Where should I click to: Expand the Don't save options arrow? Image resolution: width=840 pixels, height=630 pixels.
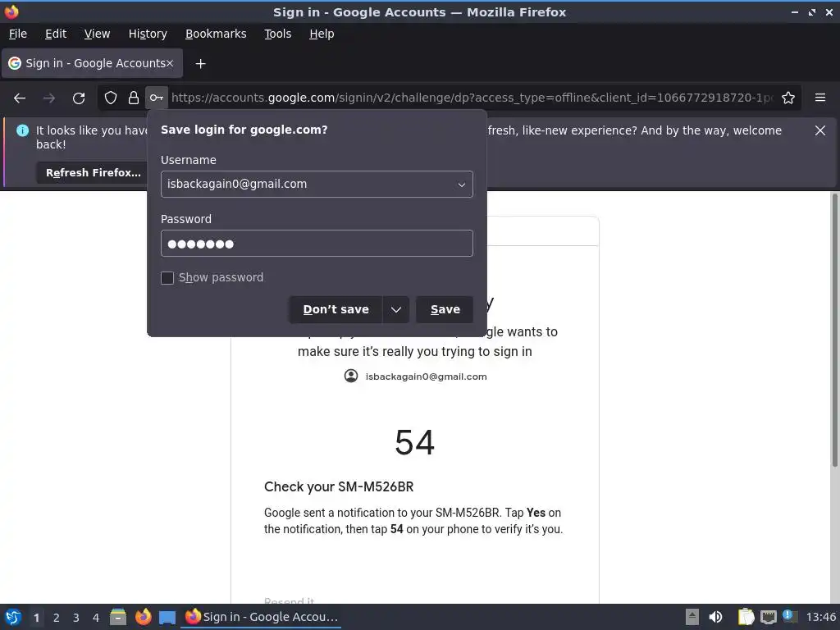pos(396,309)
